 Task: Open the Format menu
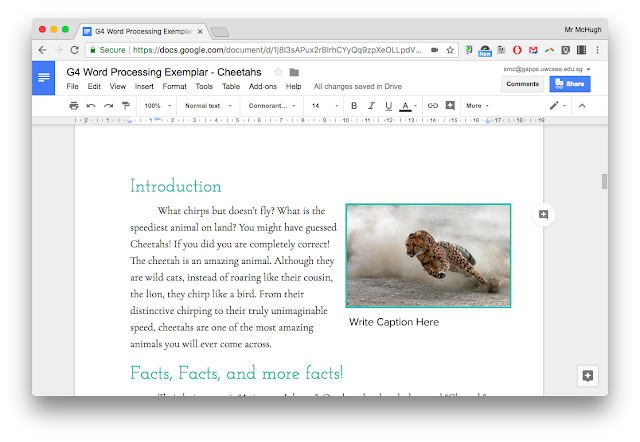click(174, 87)
